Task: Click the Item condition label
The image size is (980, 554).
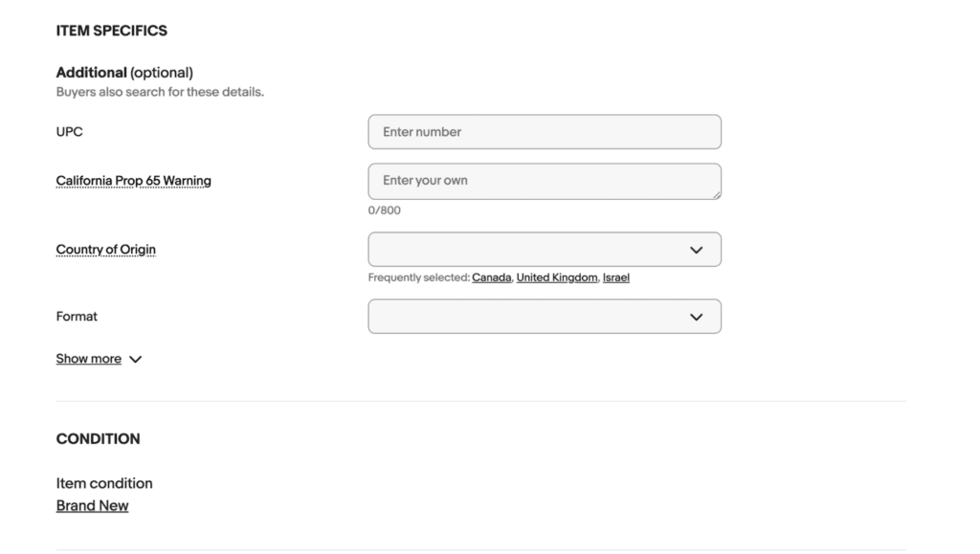Action: [104, 483]
